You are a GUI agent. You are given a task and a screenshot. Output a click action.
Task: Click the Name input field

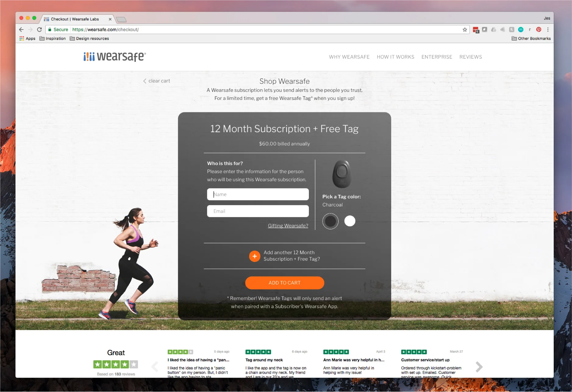coord(258,194)
